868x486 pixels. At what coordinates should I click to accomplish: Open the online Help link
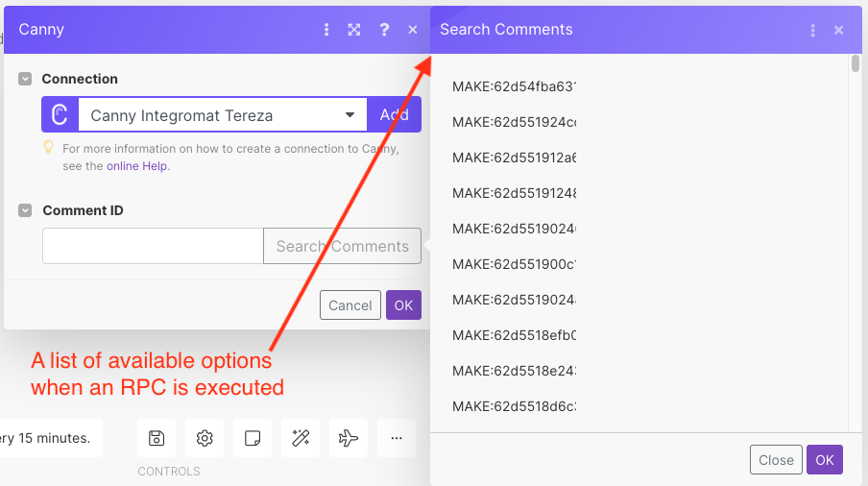click(136, 165)
